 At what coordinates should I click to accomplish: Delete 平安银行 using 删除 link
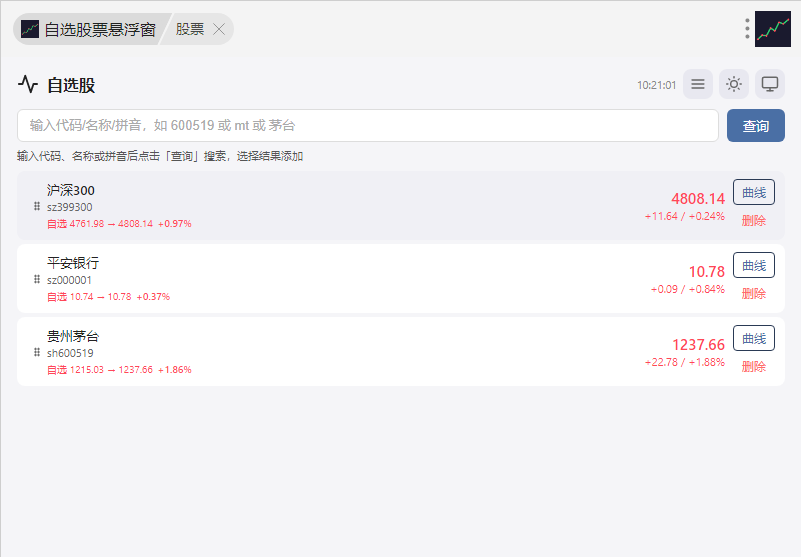coord(753,294)
